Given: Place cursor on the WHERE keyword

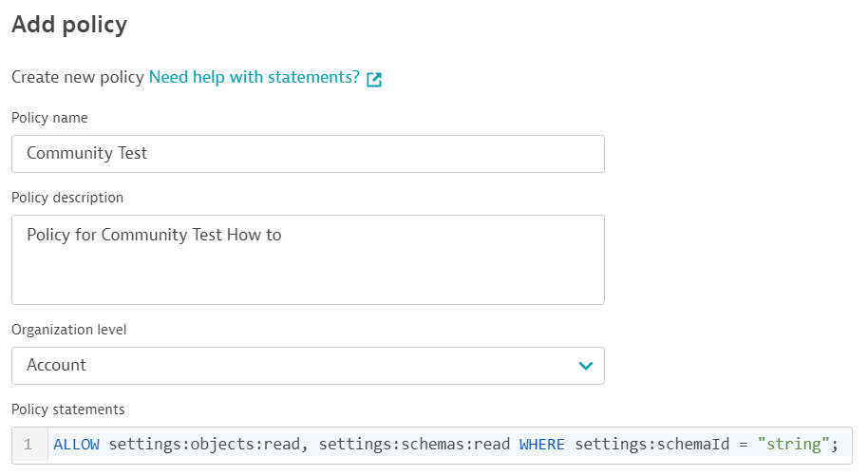Looking at the screenshot, I should (x=541, y=445).
